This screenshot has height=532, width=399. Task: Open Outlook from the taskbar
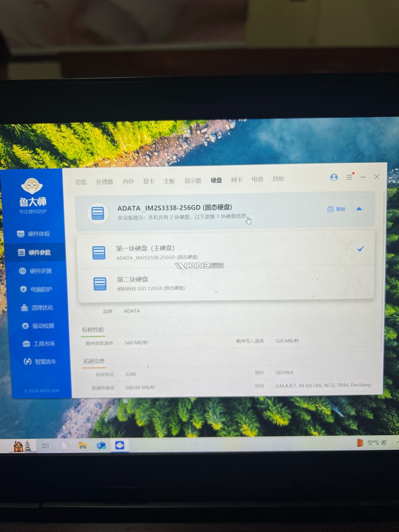click(101, 446)
